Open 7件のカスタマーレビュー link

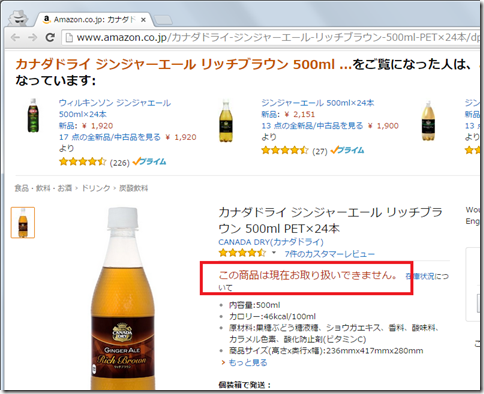point(330,254)
